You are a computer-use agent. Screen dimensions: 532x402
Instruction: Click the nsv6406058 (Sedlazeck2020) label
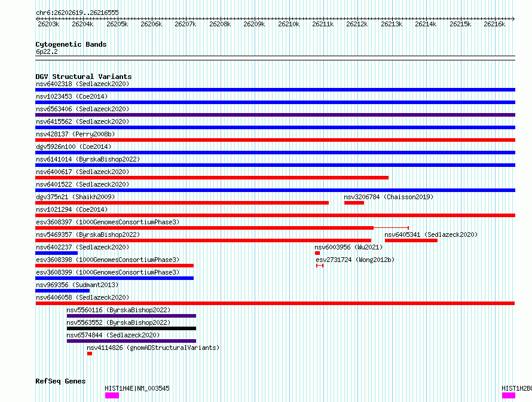point(82,297)
